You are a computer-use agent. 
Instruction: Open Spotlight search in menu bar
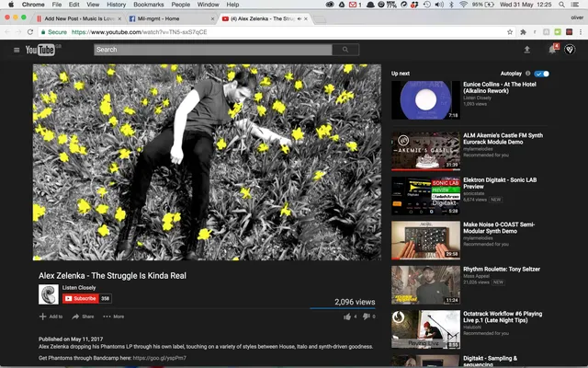pyautogui.click(x=561, y=5)
